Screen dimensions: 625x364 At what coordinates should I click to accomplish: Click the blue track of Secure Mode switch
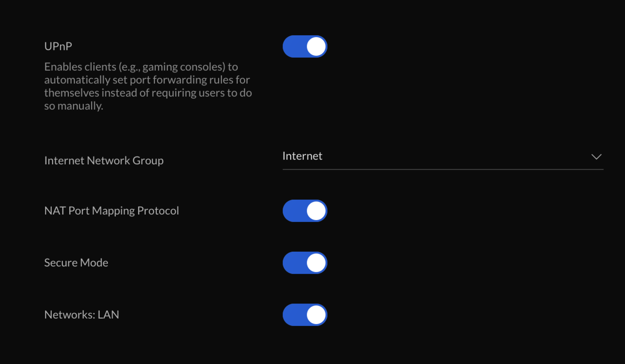pos(293,263)
